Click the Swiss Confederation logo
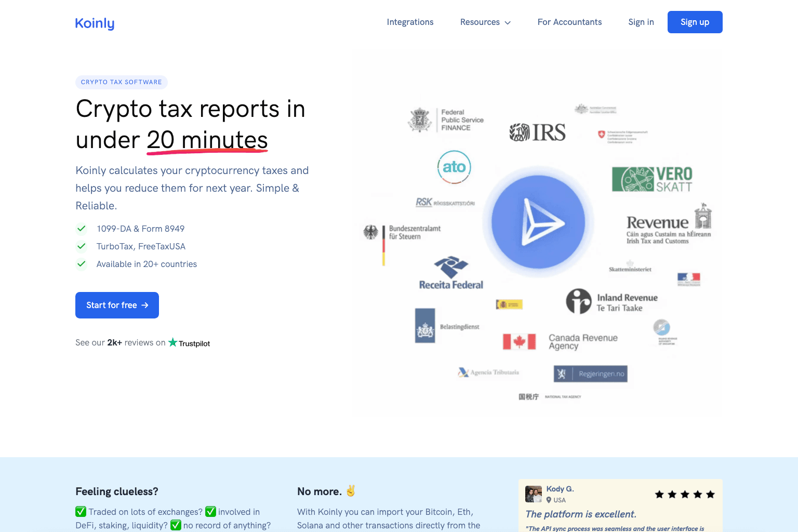Screen dimensions: 798x532 point(622,136)
